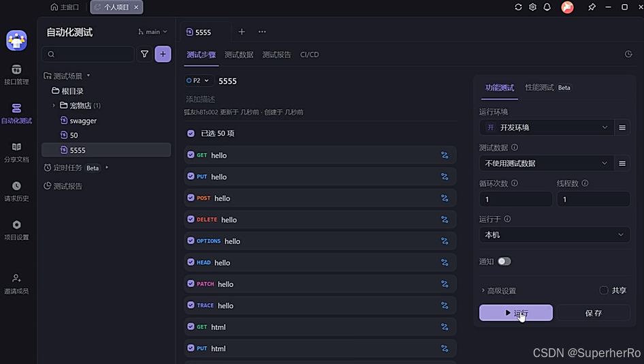
Task: Open environment management list icon
Action: click(622, 127)
